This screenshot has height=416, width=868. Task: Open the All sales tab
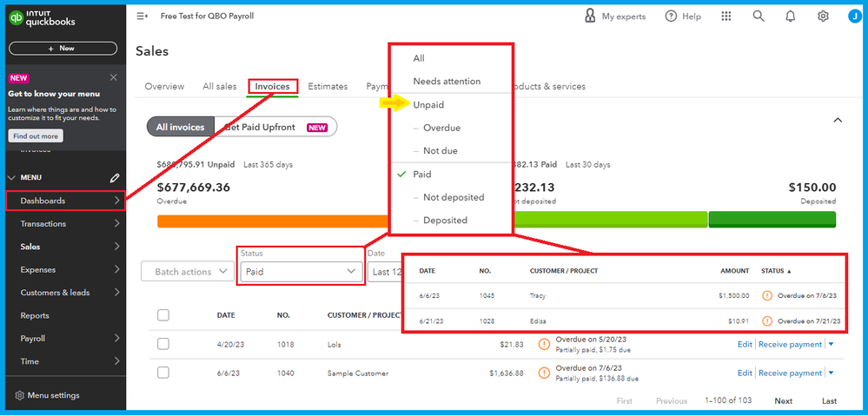point(219,86)
